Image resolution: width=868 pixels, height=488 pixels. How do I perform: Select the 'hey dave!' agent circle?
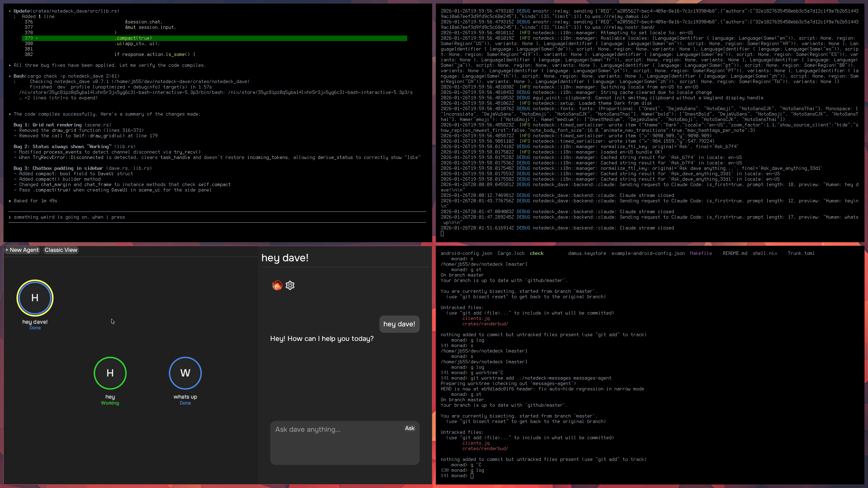35,298
